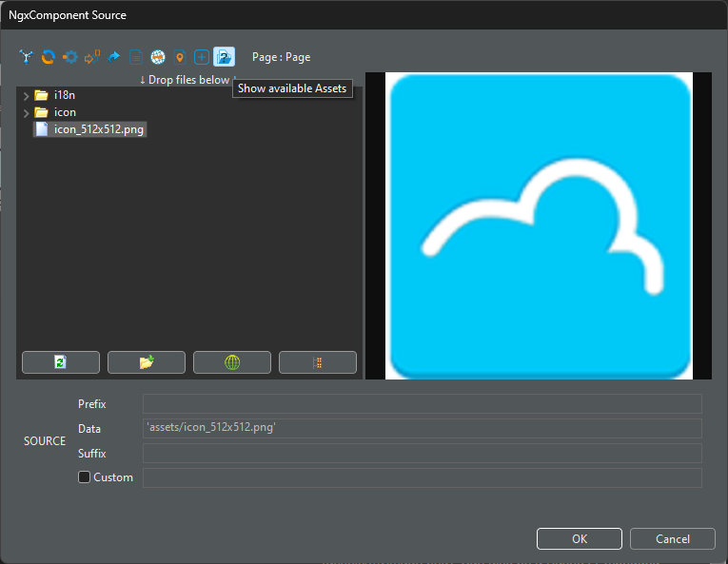Click the Prefix input field
Screen dimensions: 728x564
[422, 404]
